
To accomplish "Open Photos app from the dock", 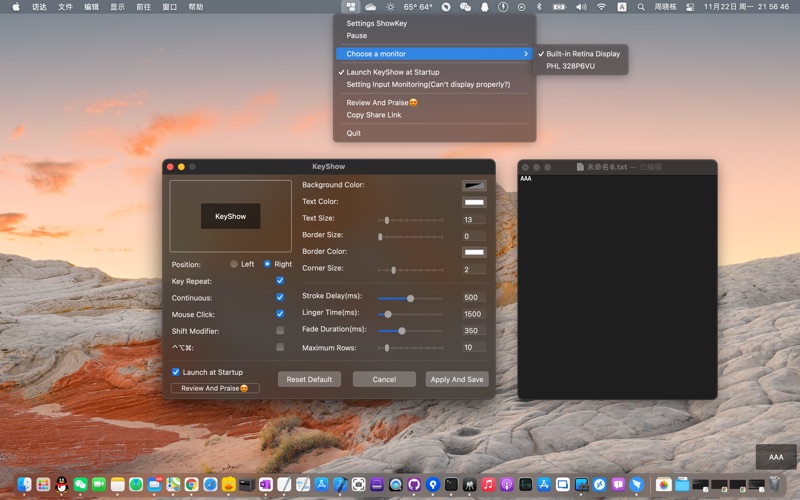I will pyautogui.click(x=663, y=484).
